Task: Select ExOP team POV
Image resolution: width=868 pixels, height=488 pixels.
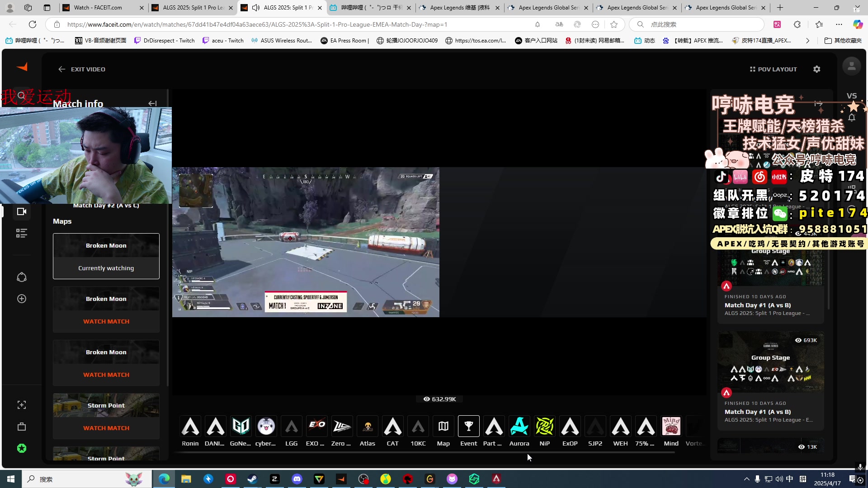Action: click(x=570, y=431)
